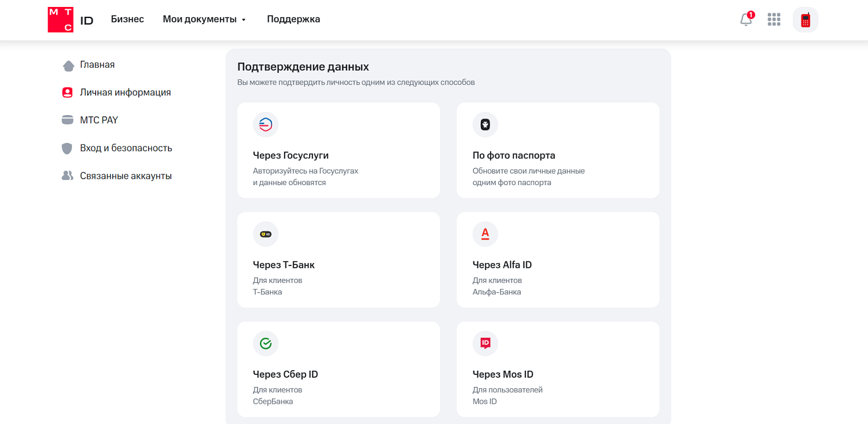Choose verification Через Госуслуги
This screenshot has height=424, width=868.
point(339,150)
